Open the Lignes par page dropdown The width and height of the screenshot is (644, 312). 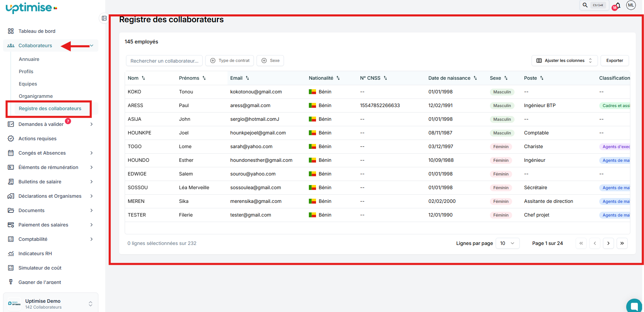(507, 243)
